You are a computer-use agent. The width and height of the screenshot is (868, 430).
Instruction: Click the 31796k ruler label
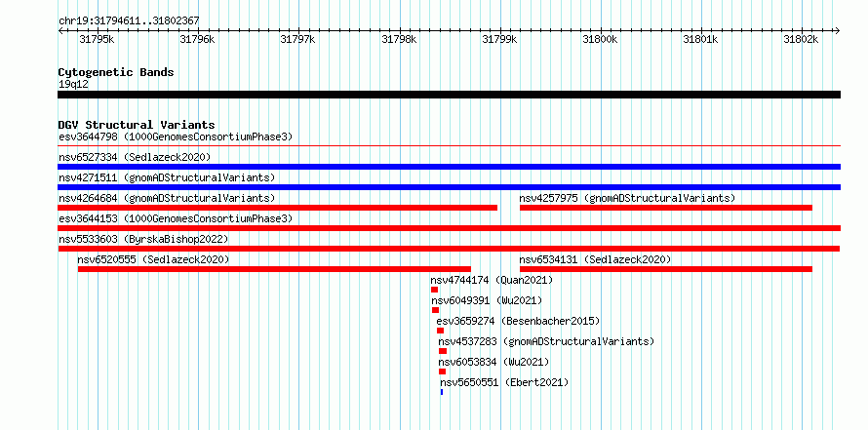tap(198, 39)
